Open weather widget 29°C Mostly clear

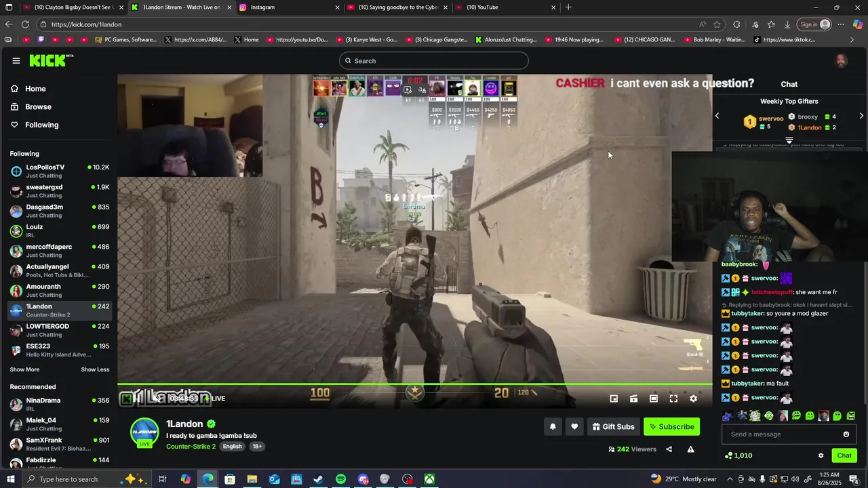(x=684, y=479)
